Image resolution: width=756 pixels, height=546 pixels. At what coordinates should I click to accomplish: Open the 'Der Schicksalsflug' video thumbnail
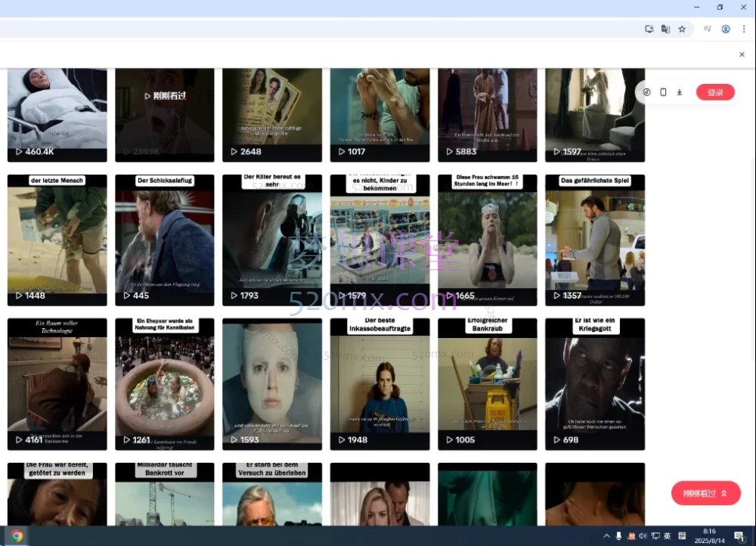tap(164, 240)
